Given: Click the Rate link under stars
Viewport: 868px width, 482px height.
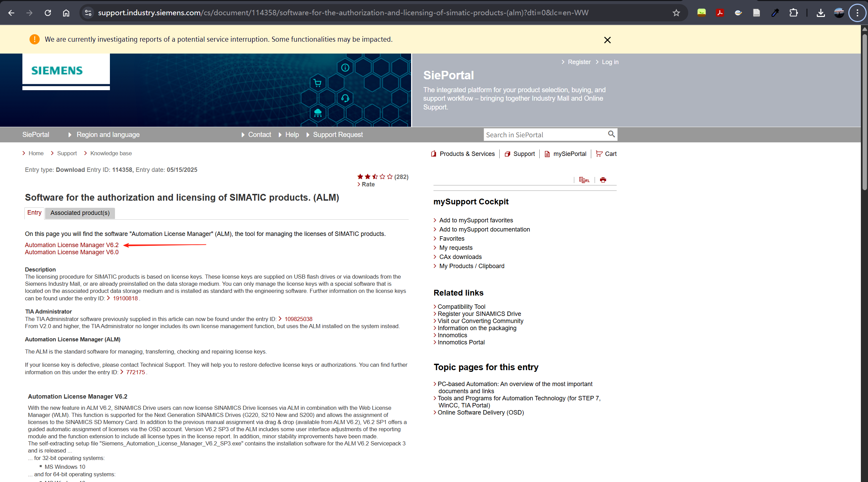Looking at the screenshot, I should (x=368, y=184).
